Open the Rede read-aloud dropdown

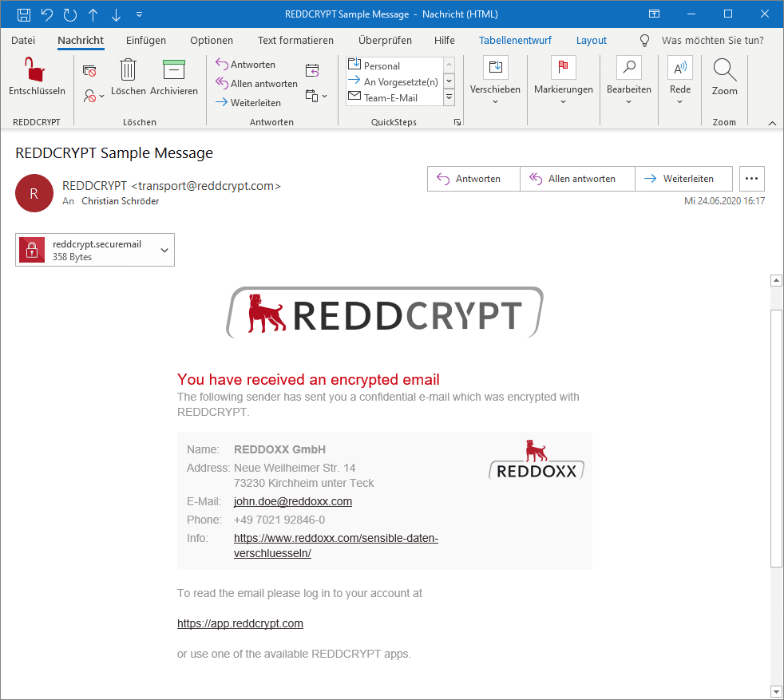tap(680, 81)
